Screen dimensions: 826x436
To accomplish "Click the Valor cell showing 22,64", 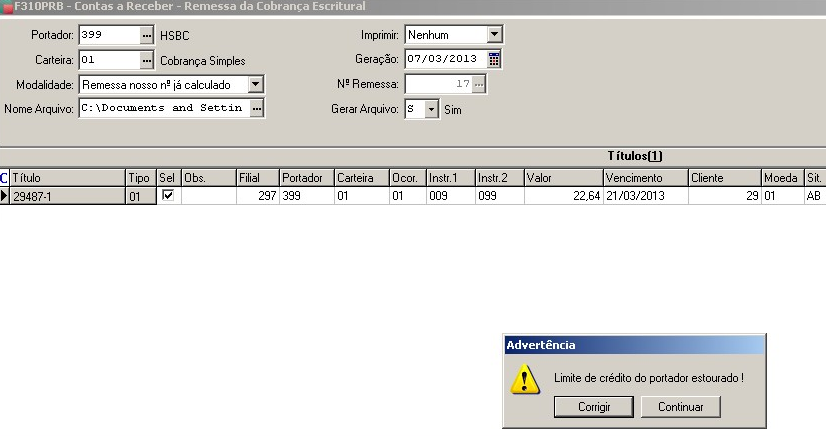I will pos(562,197).
